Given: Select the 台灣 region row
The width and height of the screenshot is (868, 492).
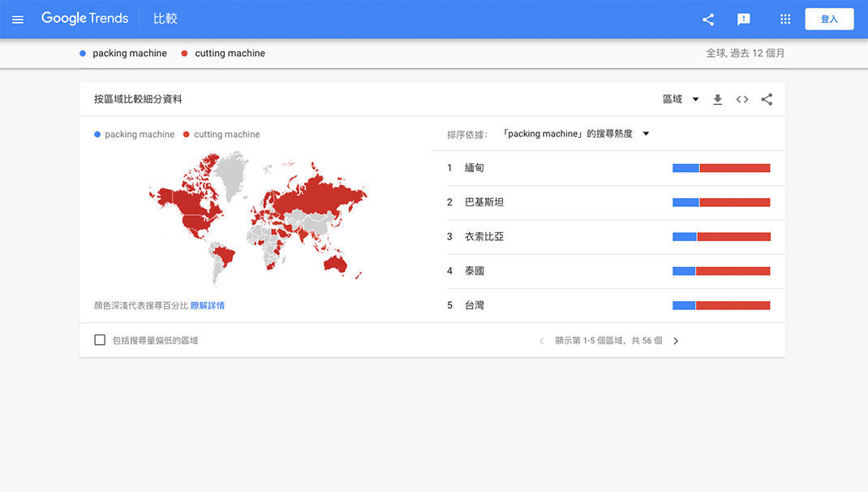Looking at the screenshot, I should [x=475, y=305].
